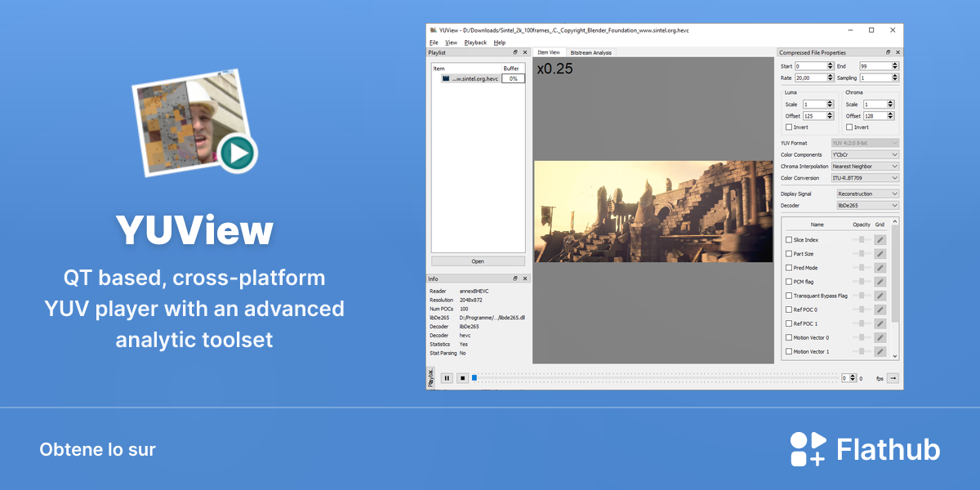Enable the Pred Mode statistics checkbox
The width and height of the screenshot is (980, 490).
(789, 268)
